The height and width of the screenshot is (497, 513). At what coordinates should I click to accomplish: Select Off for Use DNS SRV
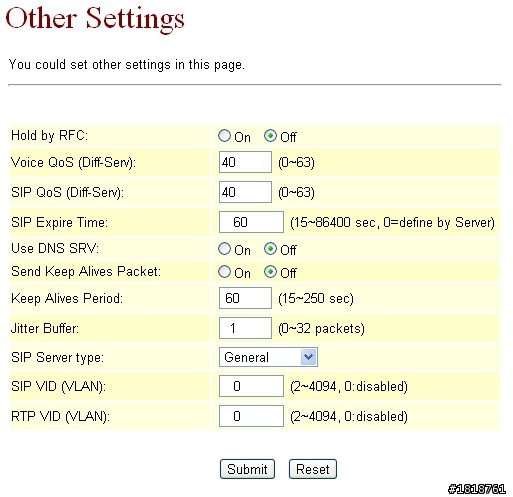pos(270,249)
